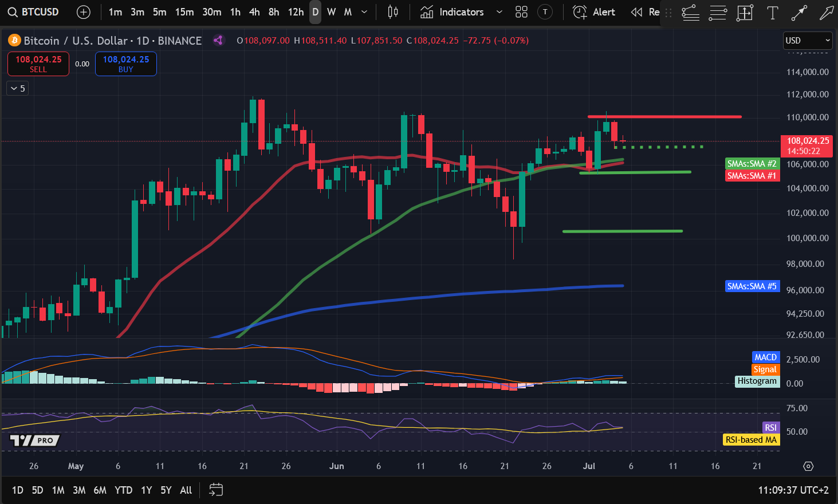Click the purple share/relationship icon beside BINANCE
Viewport: 838px width, 504px height.
218,40
